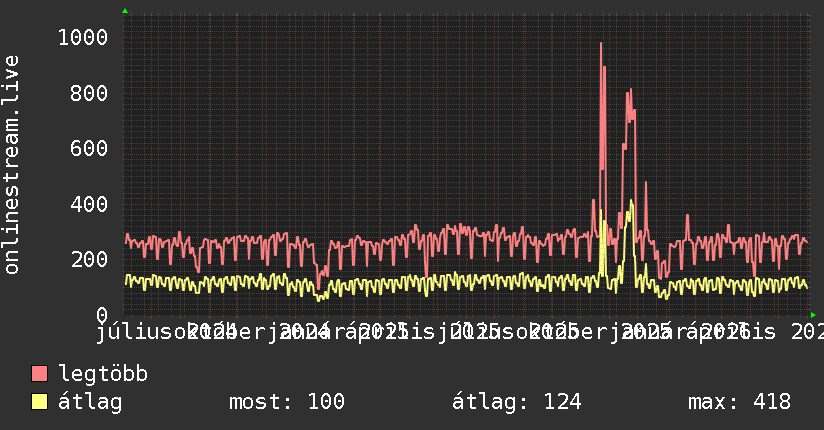Select the átlag legend label
824x430 pixels.
[x=90, y=402]
